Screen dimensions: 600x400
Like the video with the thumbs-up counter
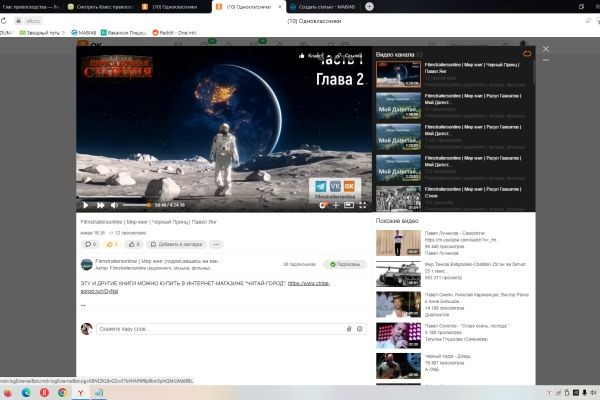pos(134,244)
